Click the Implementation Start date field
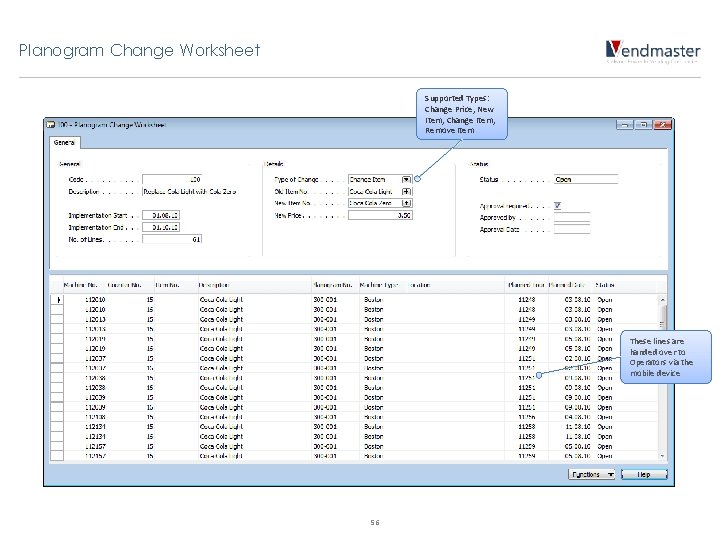720x540 pixels. pyautogui.click(x=161, y=215)
